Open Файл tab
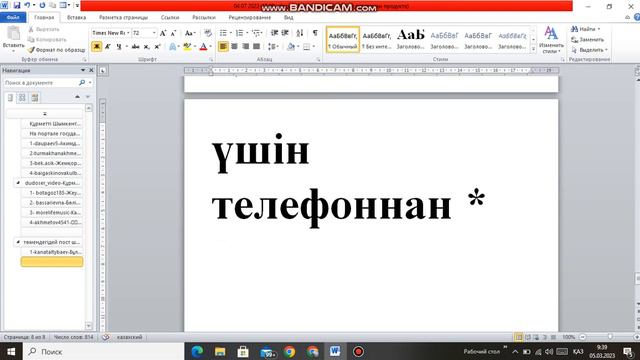Screen dimensions: 640x360 click(13, 18)
